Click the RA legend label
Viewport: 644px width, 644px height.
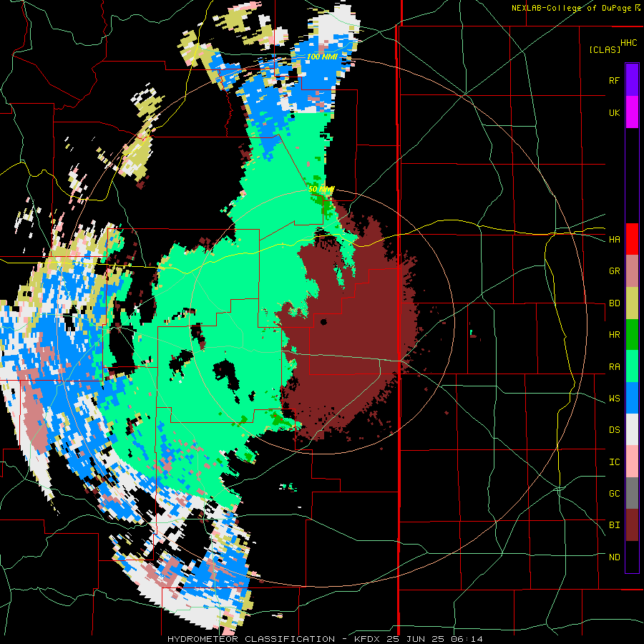coord(614,367)
